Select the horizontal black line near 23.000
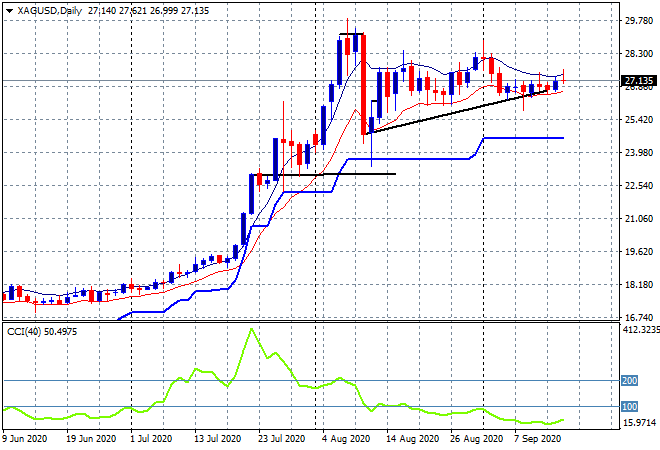Viewport: 660px width, 450px height. click(325, 174)
